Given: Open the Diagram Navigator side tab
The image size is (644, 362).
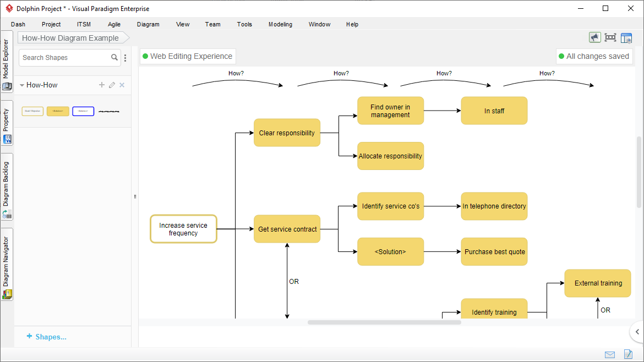Looking at the screenshot, I should (7, 264).
